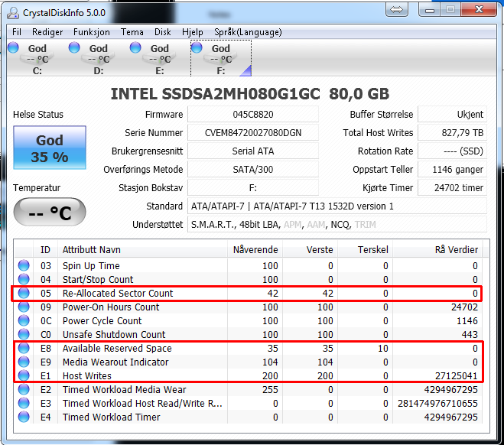Click the serial number field CVEM84720027080DGN
Screen dimensions: 504x445
(253, 133)
